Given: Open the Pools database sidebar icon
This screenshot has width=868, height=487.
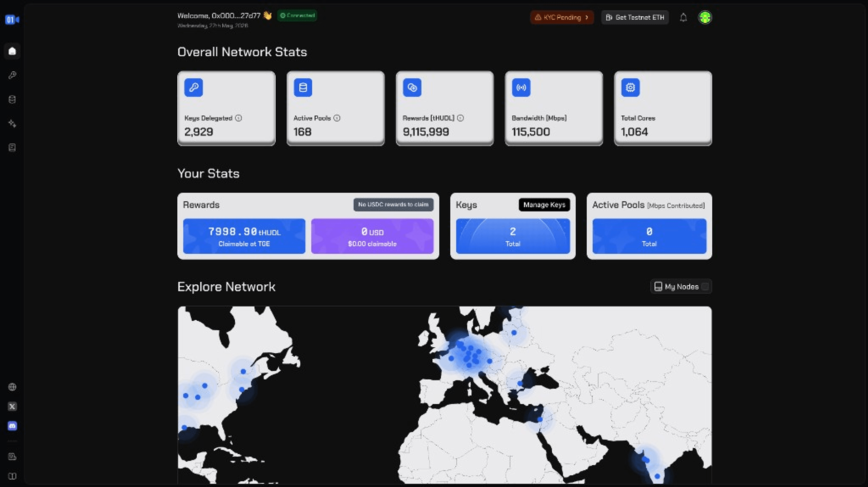Looking at the screenshot, I should click(x=12, y=99).
